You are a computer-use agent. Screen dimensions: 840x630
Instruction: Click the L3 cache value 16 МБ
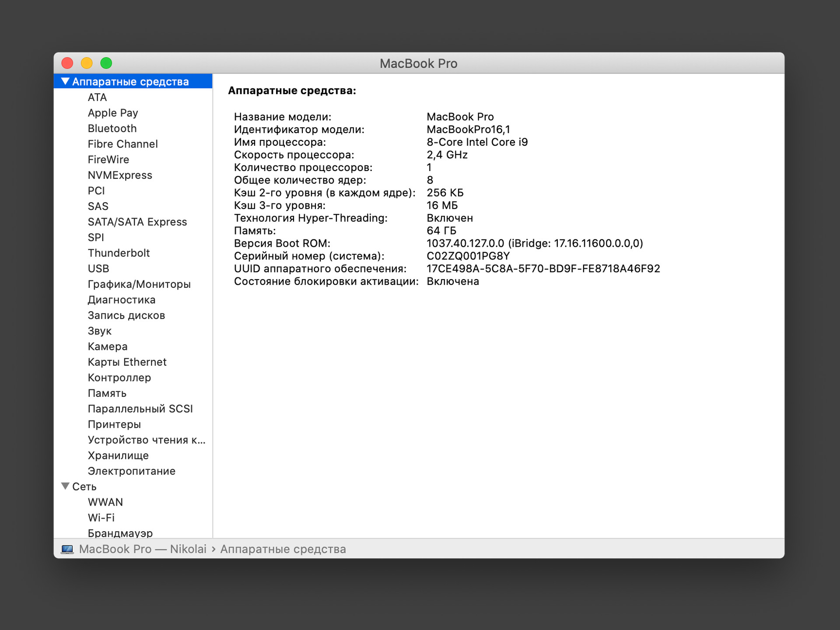click(442, 205)
